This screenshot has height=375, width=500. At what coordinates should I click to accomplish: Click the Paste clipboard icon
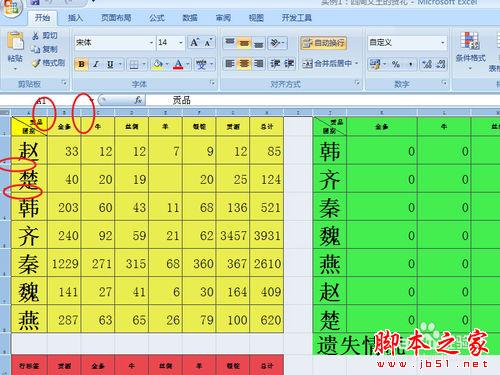(15, 41)
